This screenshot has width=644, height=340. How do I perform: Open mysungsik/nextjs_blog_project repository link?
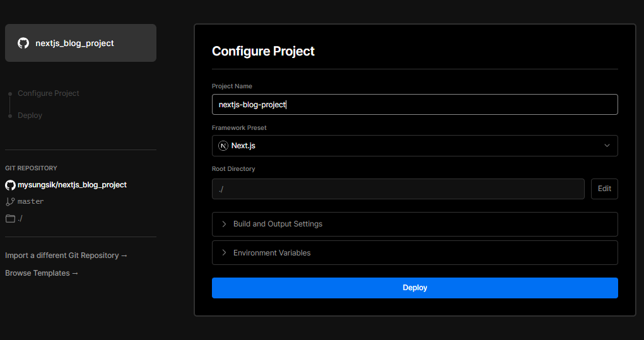(x=72, y=185)
